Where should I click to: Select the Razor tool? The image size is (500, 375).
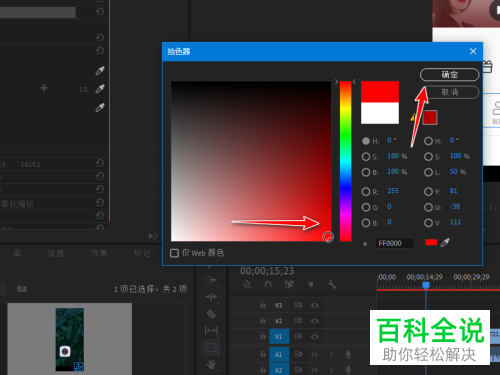point(211,314)
